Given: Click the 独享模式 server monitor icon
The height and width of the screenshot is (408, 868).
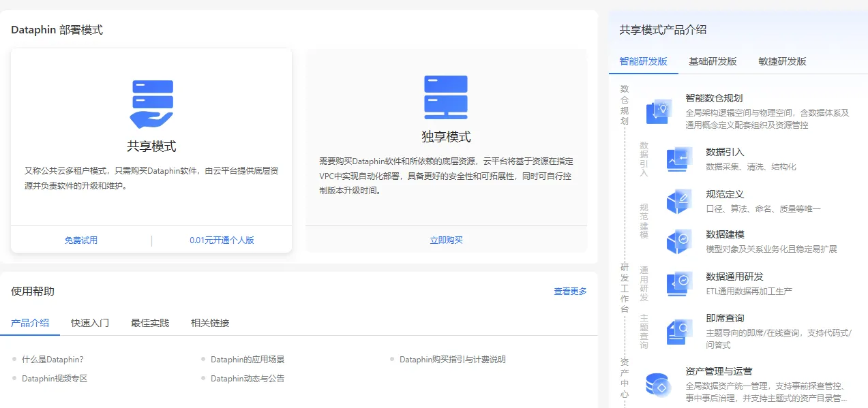Looking at the screenshot, I should (446, 97).
